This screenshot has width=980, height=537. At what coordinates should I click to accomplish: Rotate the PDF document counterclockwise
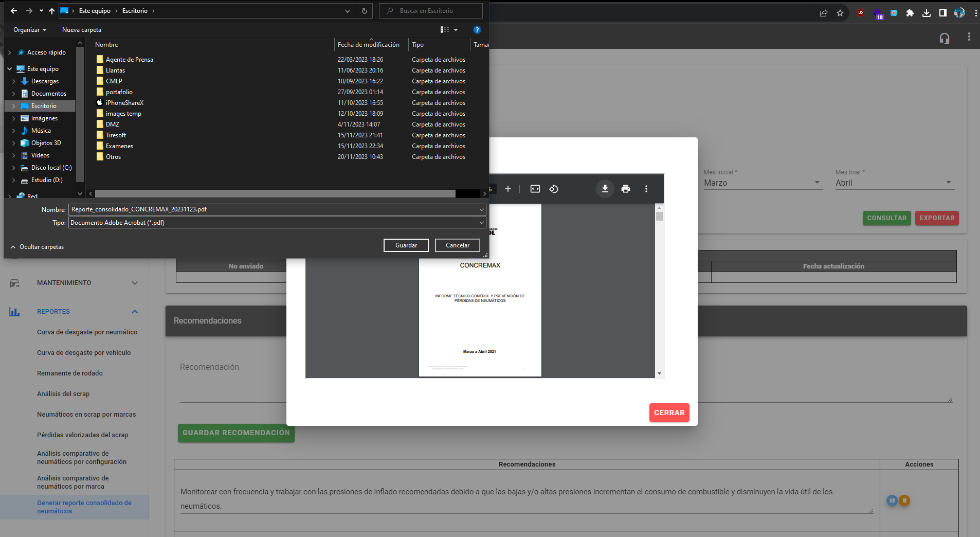(554, 189)
